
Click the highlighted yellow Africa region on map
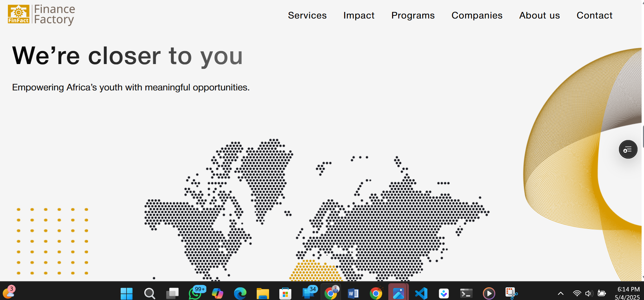pyautogui.click(x=315, y=271)
